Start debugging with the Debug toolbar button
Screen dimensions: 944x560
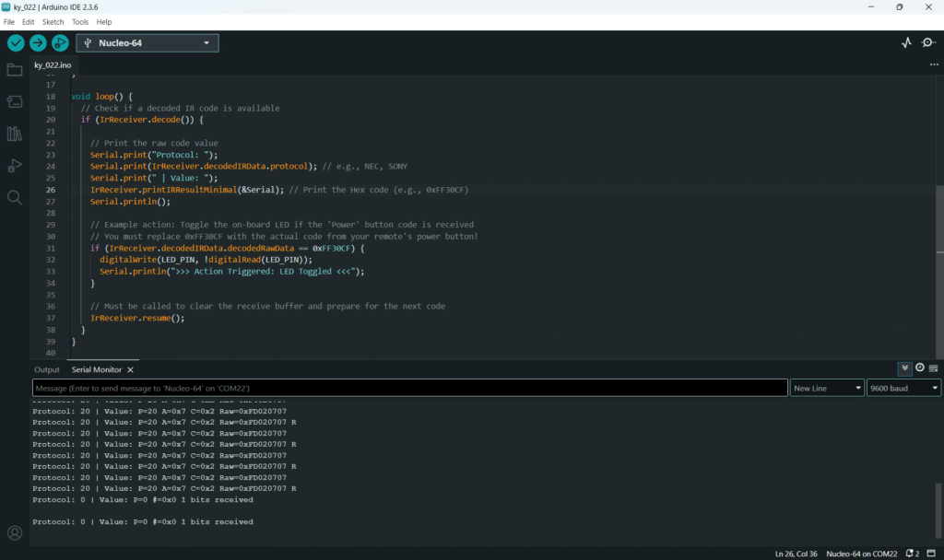pyautogui.click(x=60, y=42)
